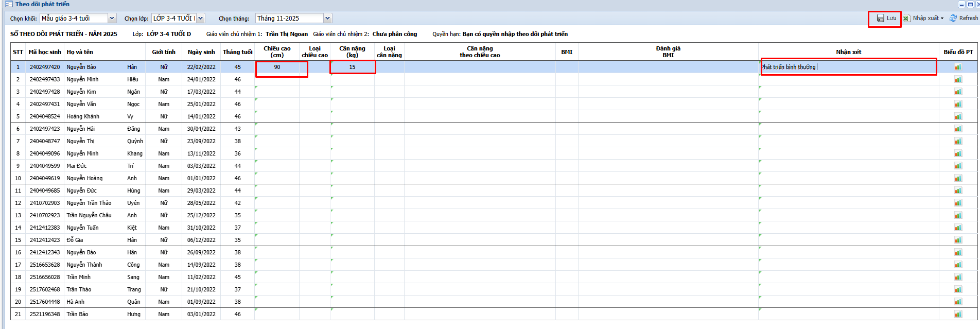Open growth chart for Nguyễn Bảo Hân 2402497420

[958, 67]
